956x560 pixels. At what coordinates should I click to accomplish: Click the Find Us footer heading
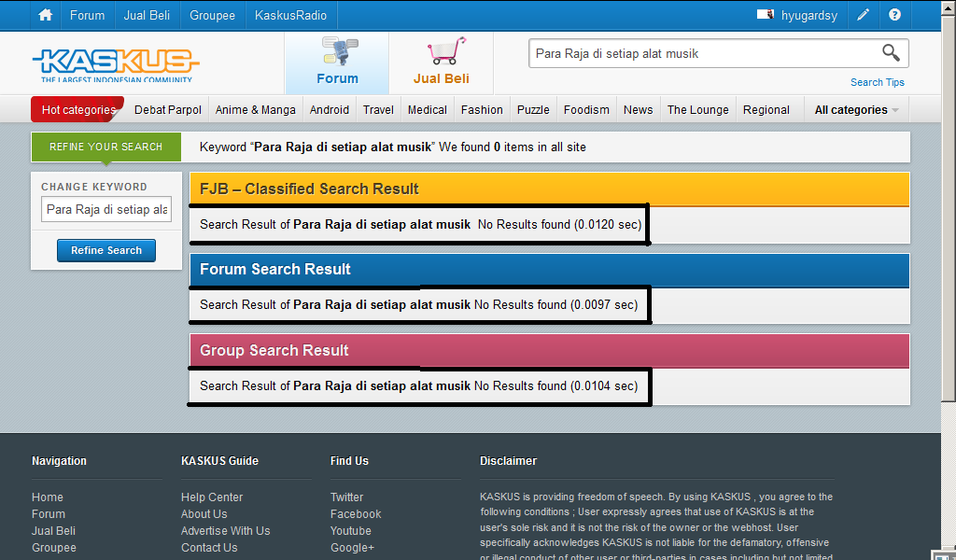(x=349, y=461)
